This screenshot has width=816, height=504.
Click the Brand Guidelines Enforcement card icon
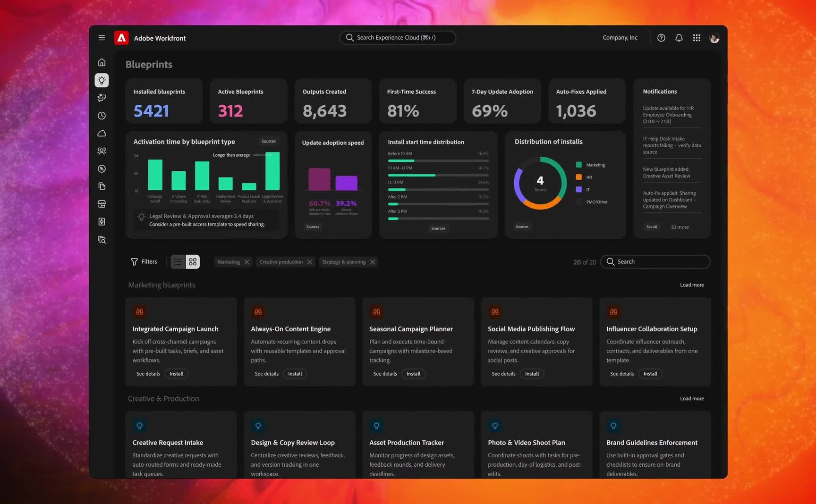pos(613,426)
